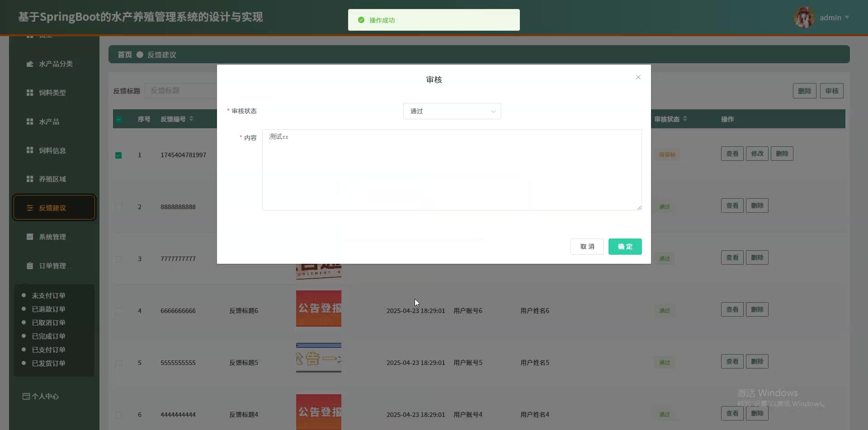868x430 pixels.
Task: Click the 饲料类型 grid icon
Action: (x=30, y=93)
